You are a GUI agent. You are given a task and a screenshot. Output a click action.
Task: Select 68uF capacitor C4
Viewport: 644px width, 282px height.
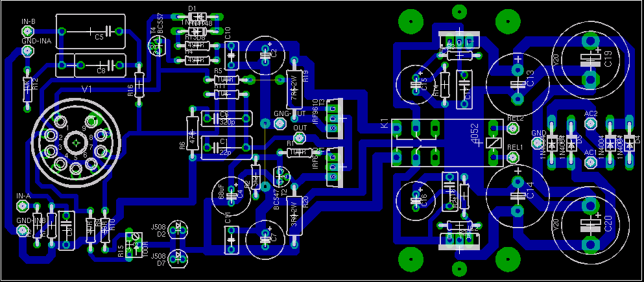[x=232, y=196]
